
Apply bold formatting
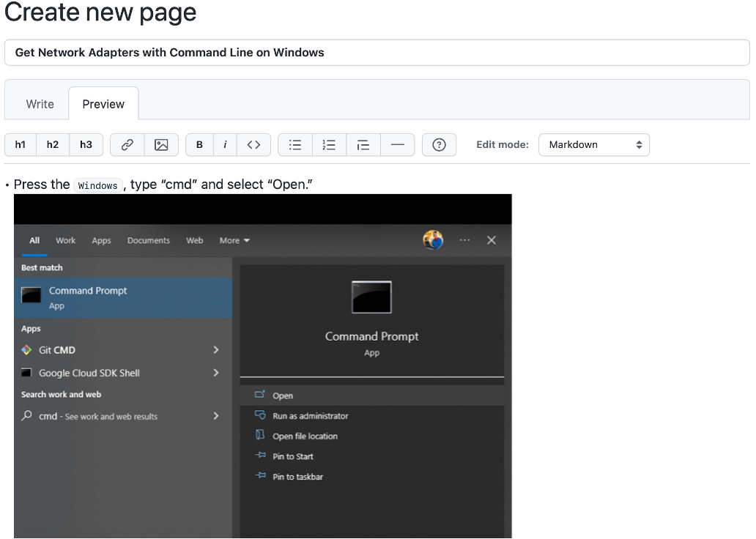coord(199,144)
